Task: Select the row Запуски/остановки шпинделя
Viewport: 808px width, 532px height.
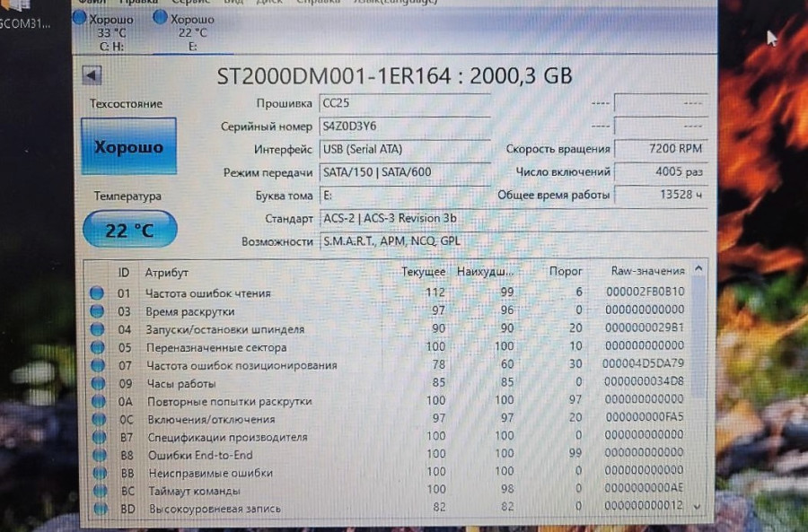Action: (x=388, y=328)
